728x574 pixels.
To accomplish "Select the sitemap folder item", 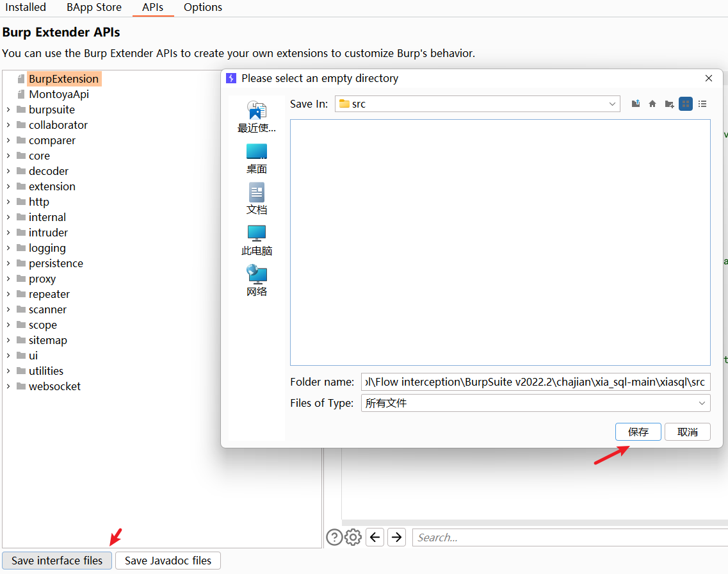I will tap(47, 340).
